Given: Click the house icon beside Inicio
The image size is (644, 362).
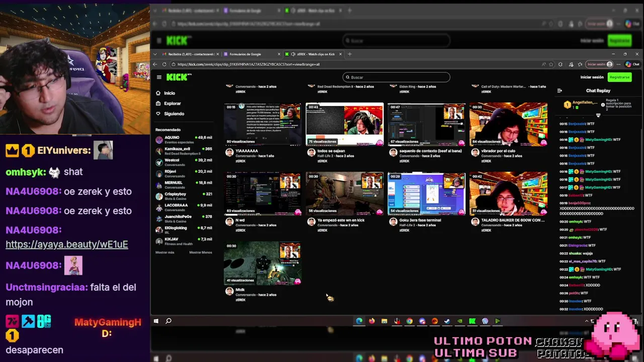Looking at the screenshot, I should click(x=158, y=93).
